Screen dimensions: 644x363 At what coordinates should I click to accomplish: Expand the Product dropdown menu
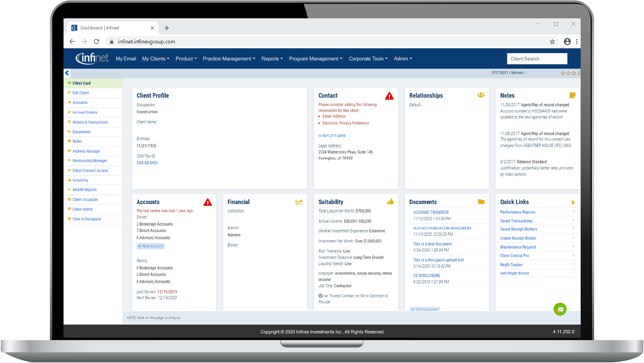(186, 59)
